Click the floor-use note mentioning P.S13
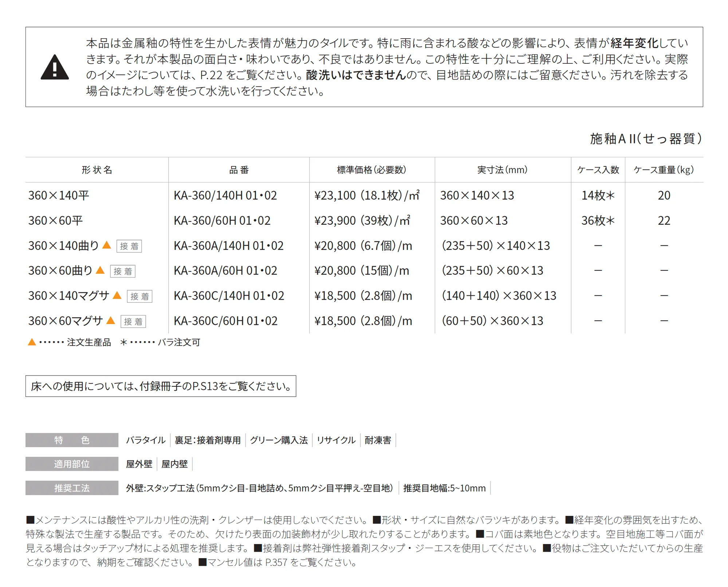728x587 pixels. tap(161, 386)
